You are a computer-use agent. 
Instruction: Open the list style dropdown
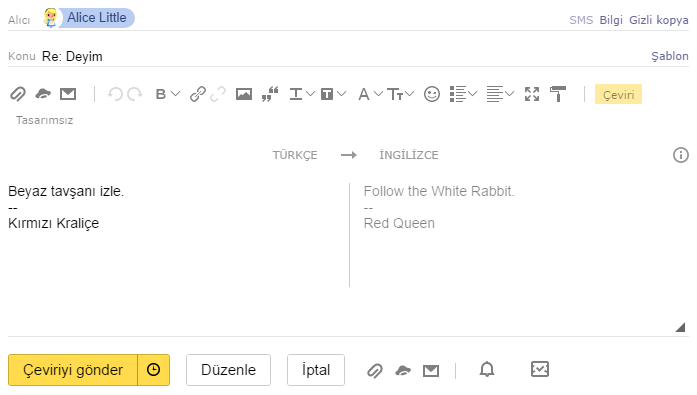(x=473, y=94)
